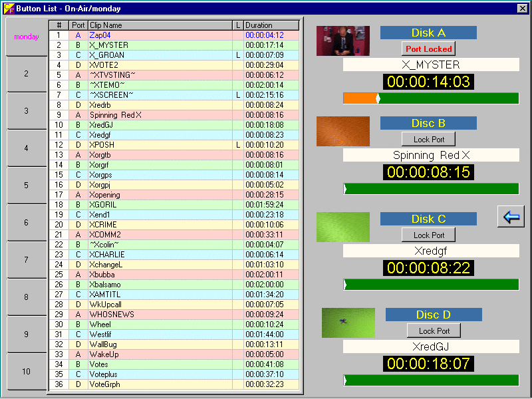Lock the port for Disc B
The height and width of the screenshot is (399, 532).
(428, 139)
